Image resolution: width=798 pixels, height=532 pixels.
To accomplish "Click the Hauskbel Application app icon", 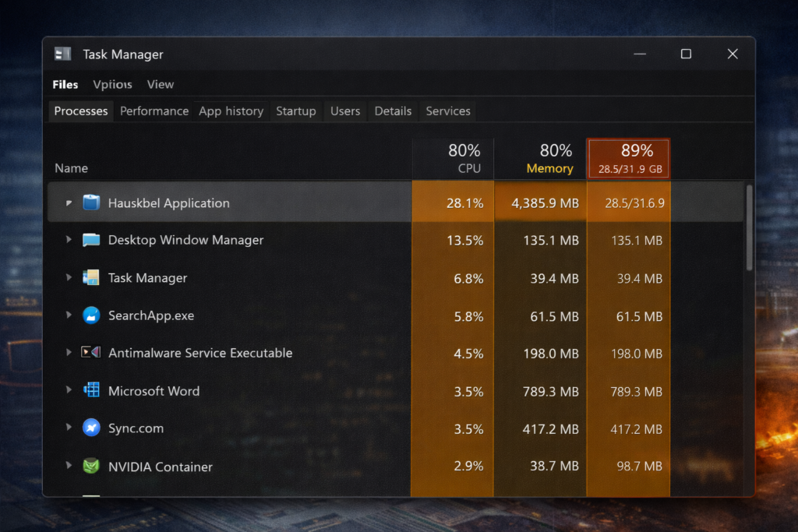I will (92, 203).
